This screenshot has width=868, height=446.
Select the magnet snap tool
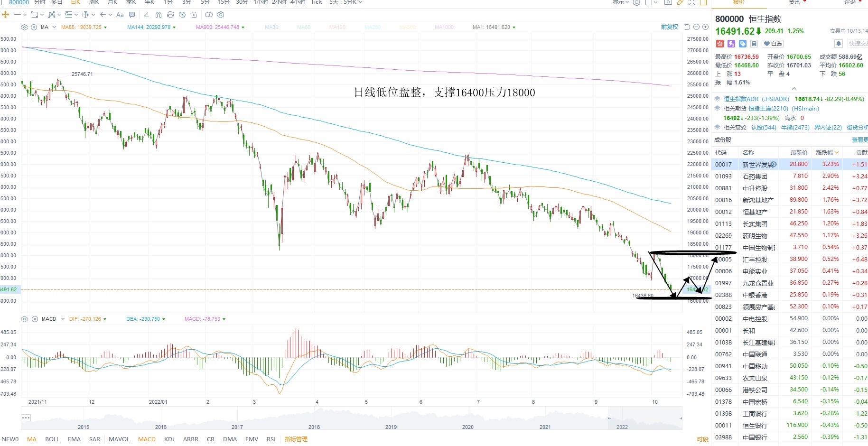point(159,15)
